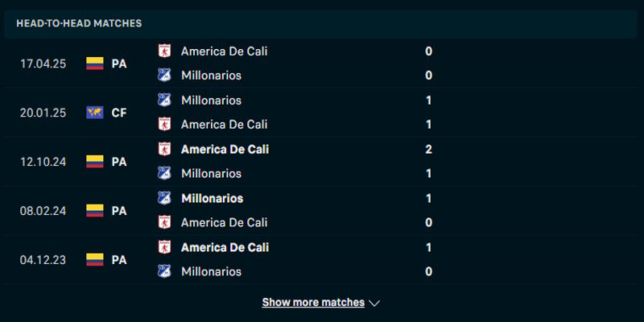Screen dimensions: 644x322
Task: Click the CF competition label
Action: pos(119,113)
